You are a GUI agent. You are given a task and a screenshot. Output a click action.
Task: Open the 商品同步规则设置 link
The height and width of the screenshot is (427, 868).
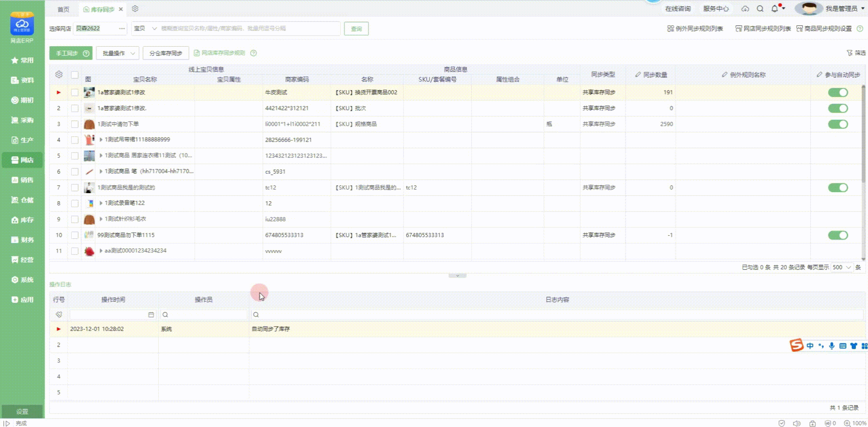(x=824, y=28)
